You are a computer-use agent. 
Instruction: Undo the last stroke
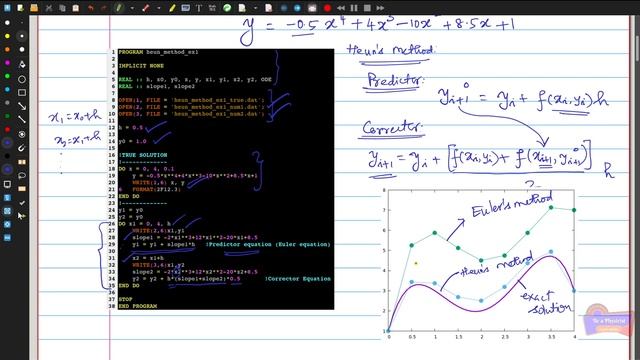click(x=91, y=8)
